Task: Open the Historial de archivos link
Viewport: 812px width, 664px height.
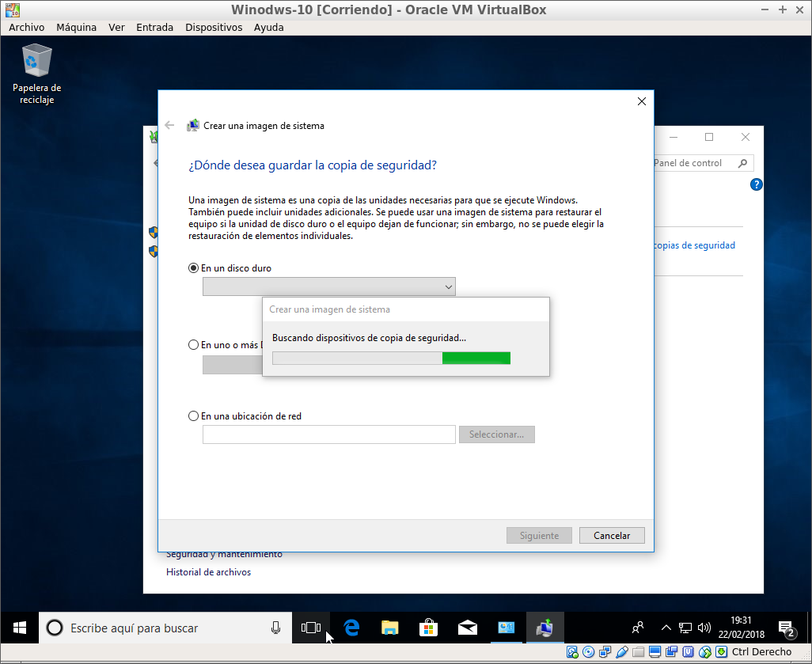Action: [208, 572]
